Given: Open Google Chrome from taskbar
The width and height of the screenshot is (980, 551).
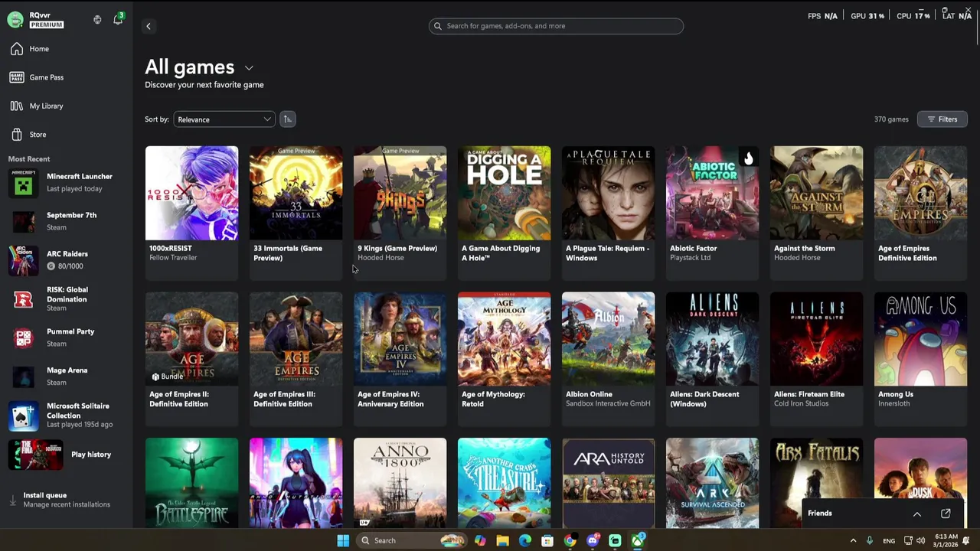Looking at the screenshot, I should [x=570, y=540].
